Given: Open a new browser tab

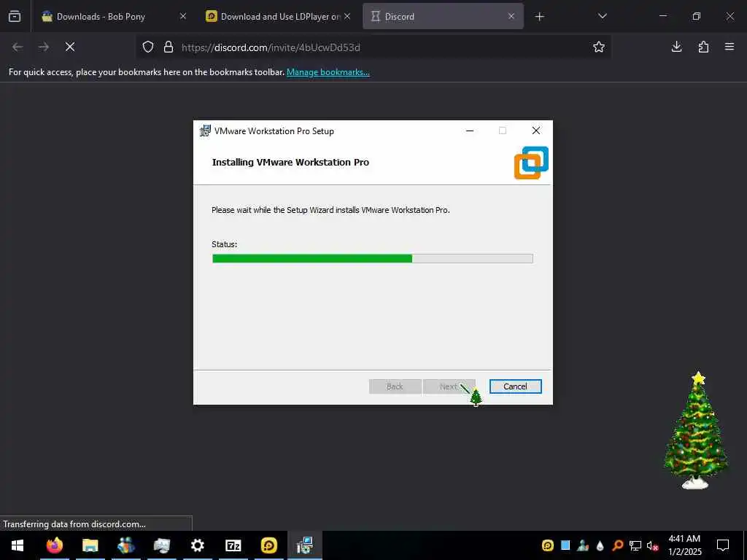Looking at the screenshot, I should click(539, 17).
